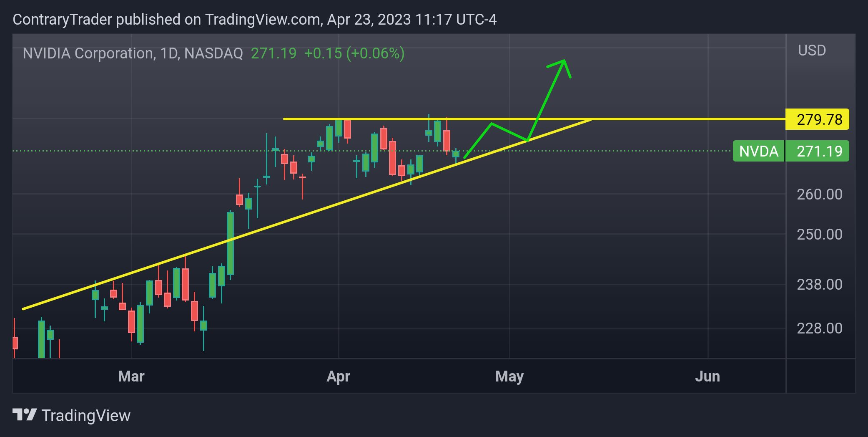Click the green NVDA ticker tag

pos(759,151)
